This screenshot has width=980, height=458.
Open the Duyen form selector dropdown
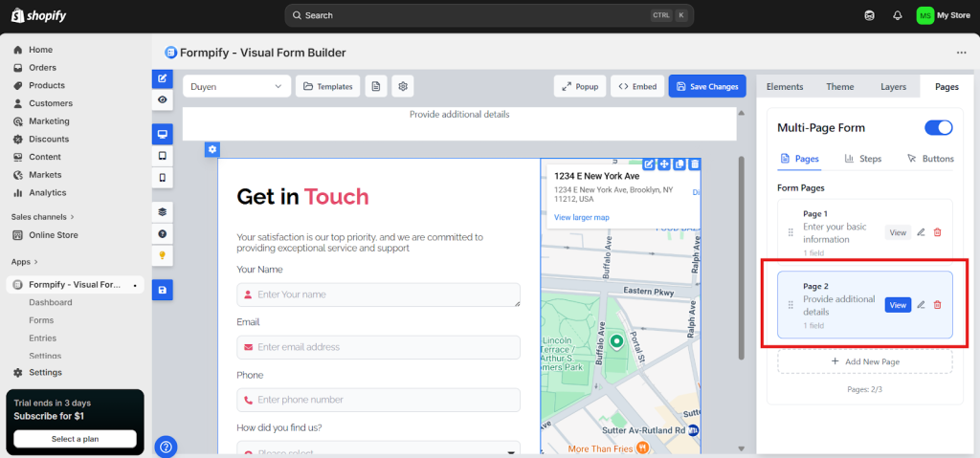tap(236, 86)
